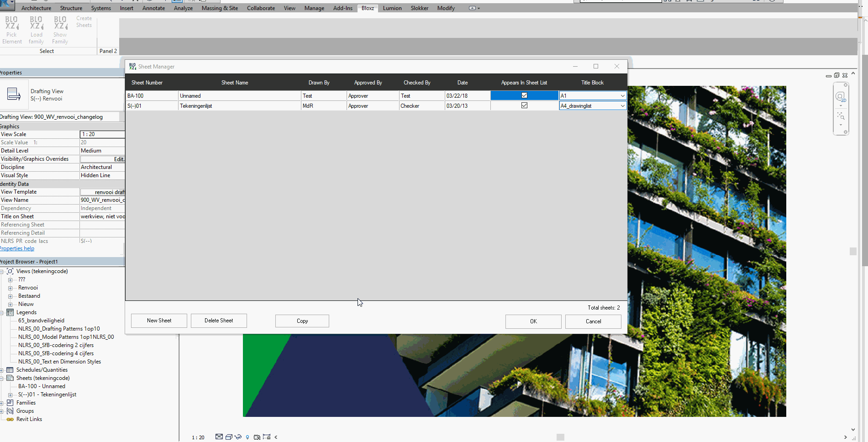Click the Create Sheets ribbon tool
The image size is (868, 442).
[84, 22]
